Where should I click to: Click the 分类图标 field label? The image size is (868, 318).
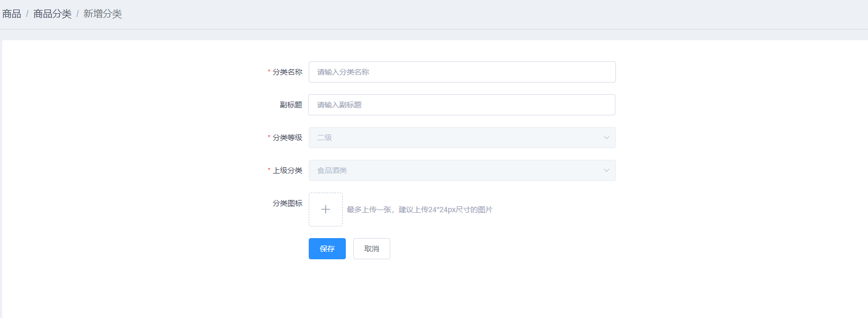pos(288,203)
